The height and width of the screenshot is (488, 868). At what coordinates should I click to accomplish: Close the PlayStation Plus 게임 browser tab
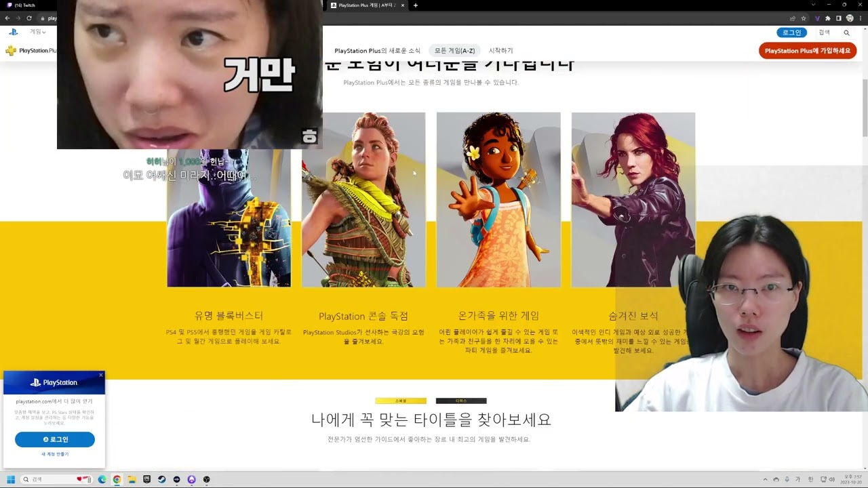[403, 5]
